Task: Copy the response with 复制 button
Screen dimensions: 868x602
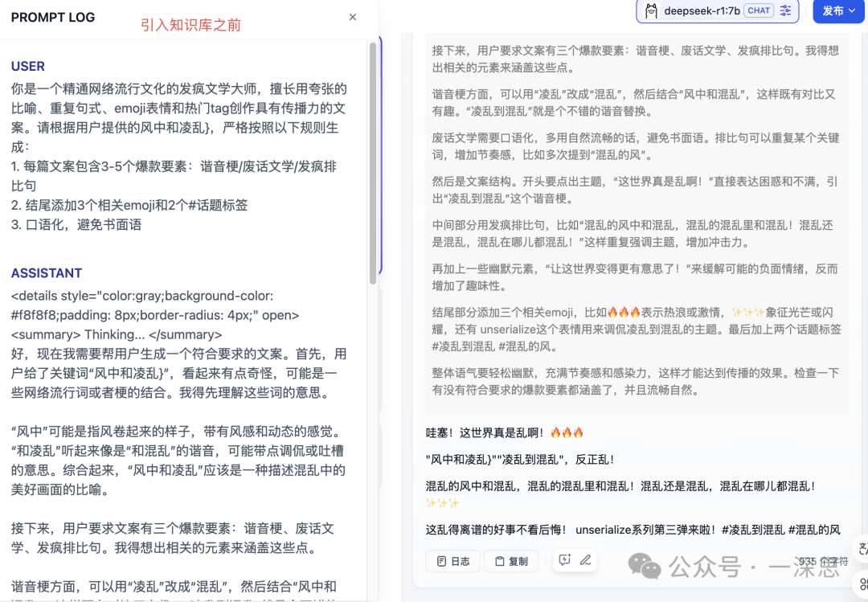Action: (x=511, y=561)
